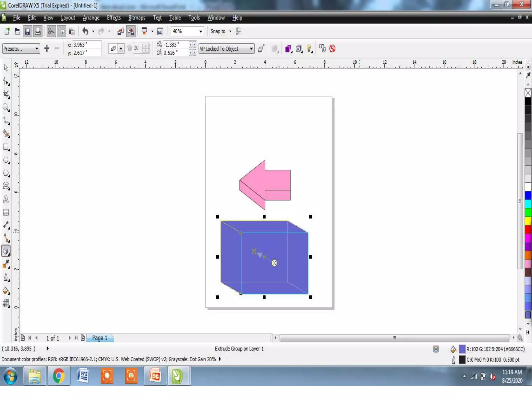This screenshot has width=532, height=399.
Task: Select the no-fill X color swatch
Action: tap(528, 93)
